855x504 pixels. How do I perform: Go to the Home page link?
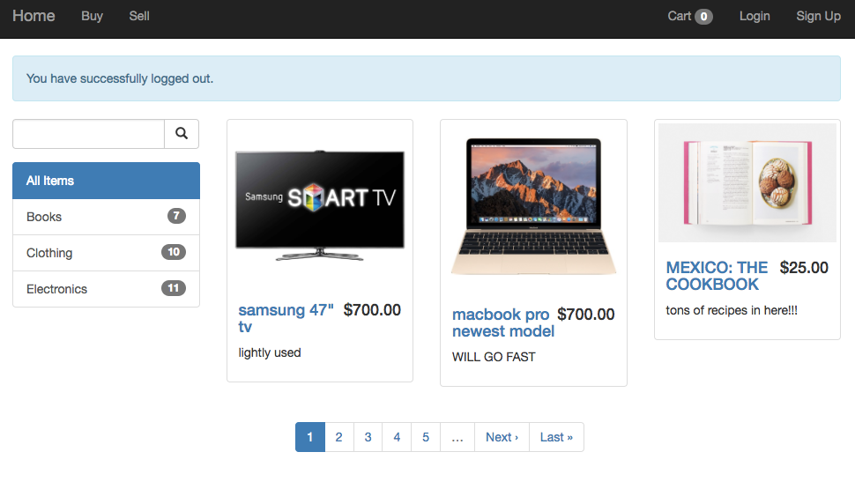click(x=33, y=16)
